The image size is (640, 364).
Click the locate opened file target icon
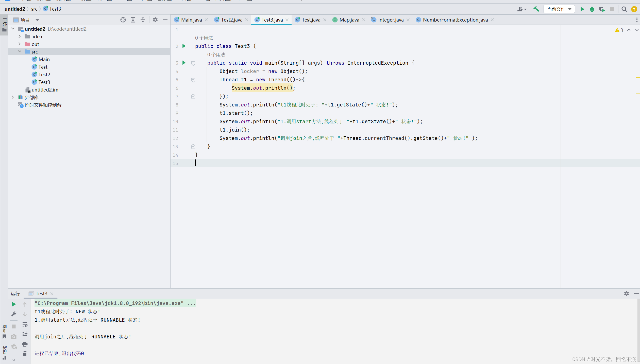click(123, 20)
